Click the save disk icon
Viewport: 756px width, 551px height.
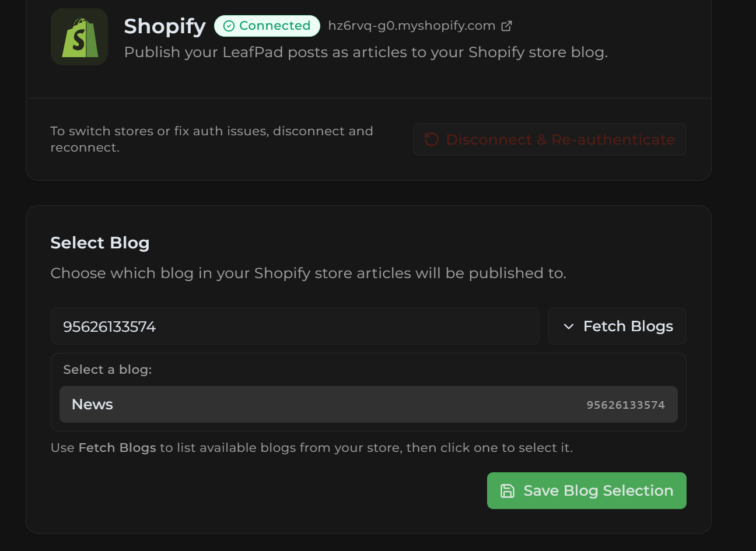pyautogui.click(x=508, y=491)
